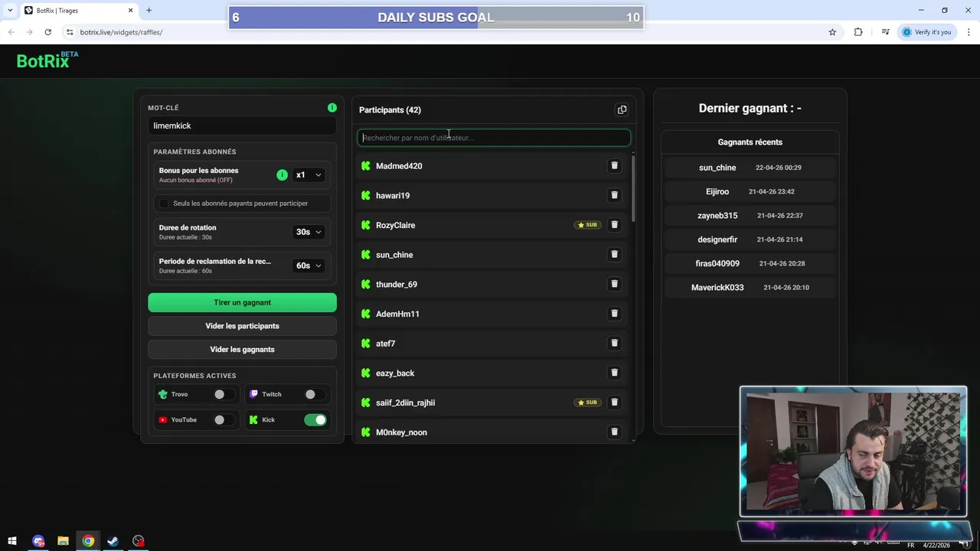
Task: Remove thunder_69 via trash icon
Action: click(614, 284)
